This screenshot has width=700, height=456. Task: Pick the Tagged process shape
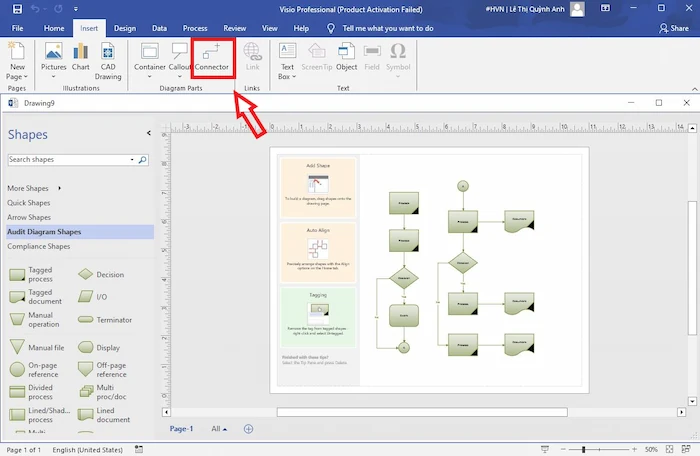(31, 274)
